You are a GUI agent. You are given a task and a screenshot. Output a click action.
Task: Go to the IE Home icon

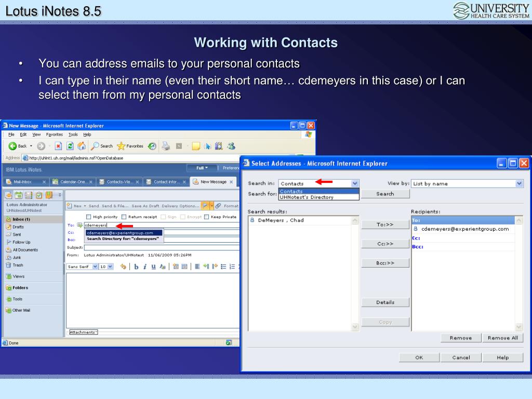[x=82, y=146]
